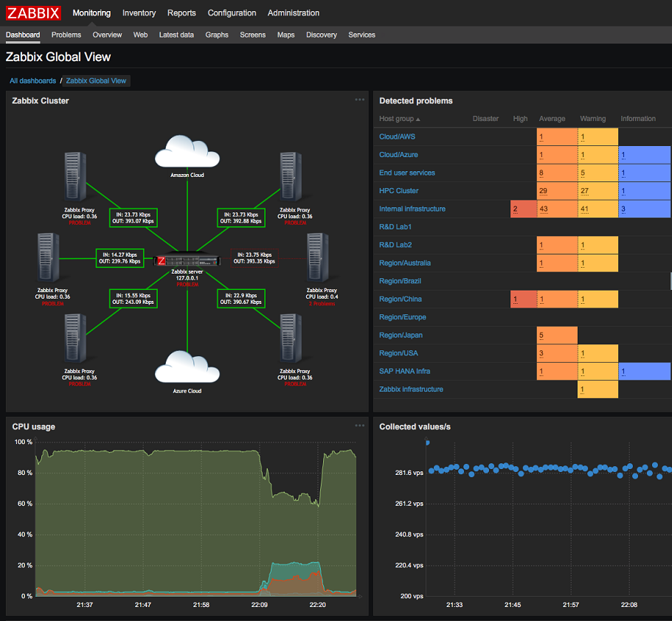
Task: Switch to the Problems tab
Action: (x=66, y=35)
